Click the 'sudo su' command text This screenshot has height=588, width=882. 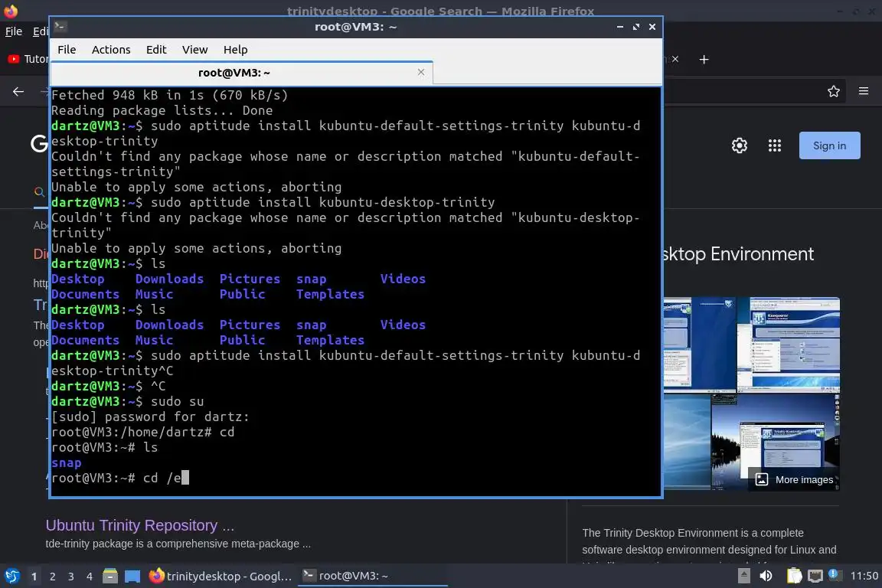(177, 401)
